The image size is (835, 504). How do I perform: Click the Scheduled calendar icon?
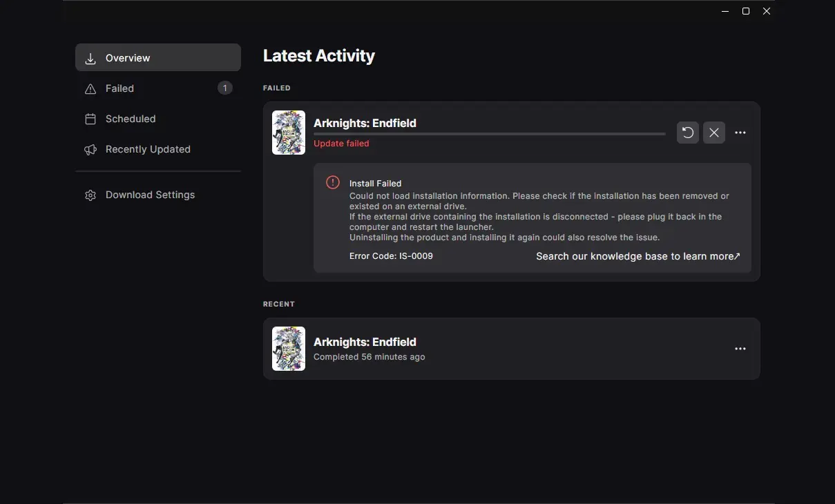coord(90,119)
